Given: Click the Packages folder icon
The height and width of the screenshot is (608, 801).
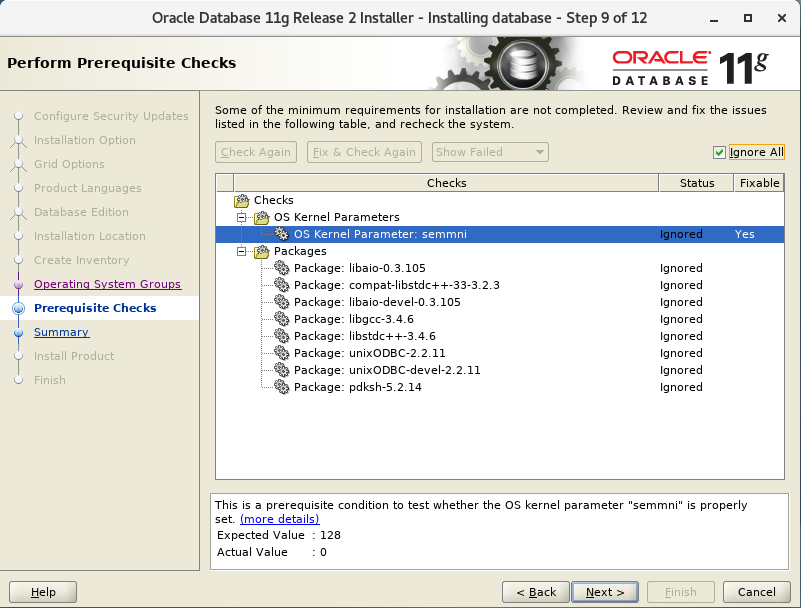Looking at the screenshot, I should click(262, 251).
